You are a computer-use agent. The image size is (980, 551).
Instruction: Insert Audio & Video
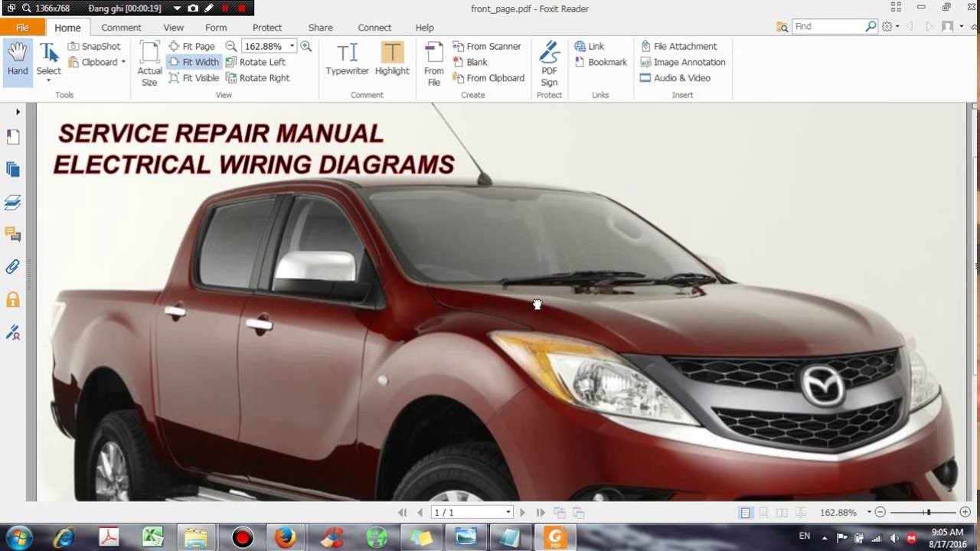tap(675, 78)
